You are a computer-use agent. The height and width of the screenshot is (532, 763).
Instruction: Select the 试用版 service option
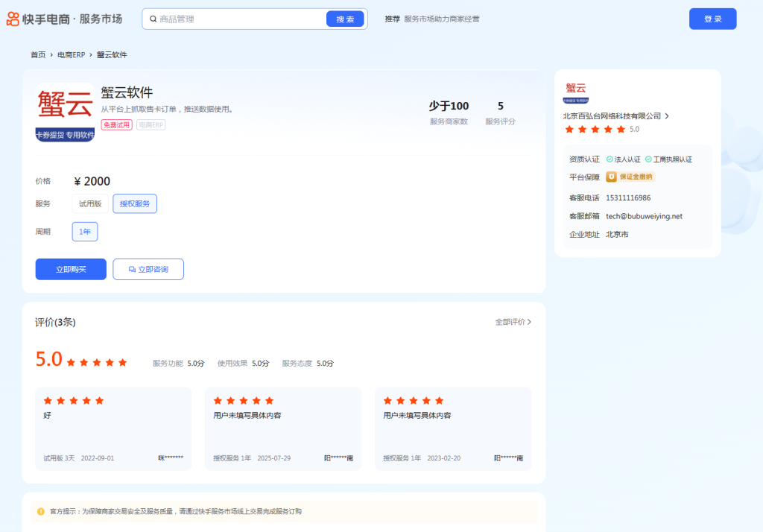tap(90, 203)
